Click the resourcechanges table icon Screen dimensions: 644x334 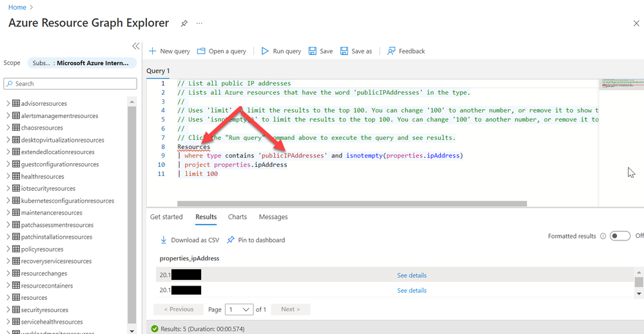pyautogui.click(x=16, y=273)
